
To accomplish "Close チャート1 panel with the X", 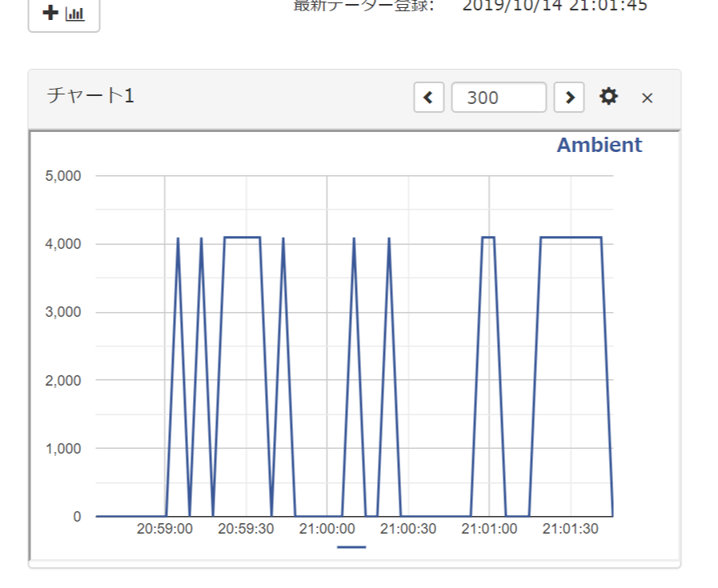I will 647,98.
